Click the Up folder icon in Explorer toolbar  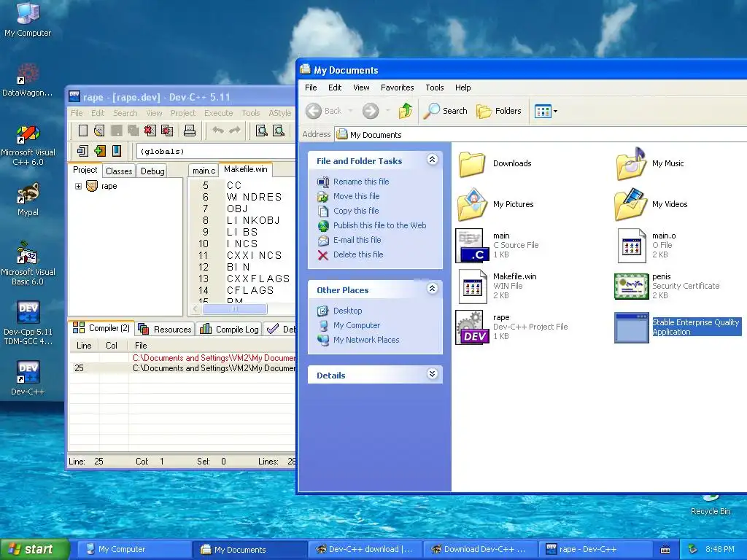(x=406, y=111)
